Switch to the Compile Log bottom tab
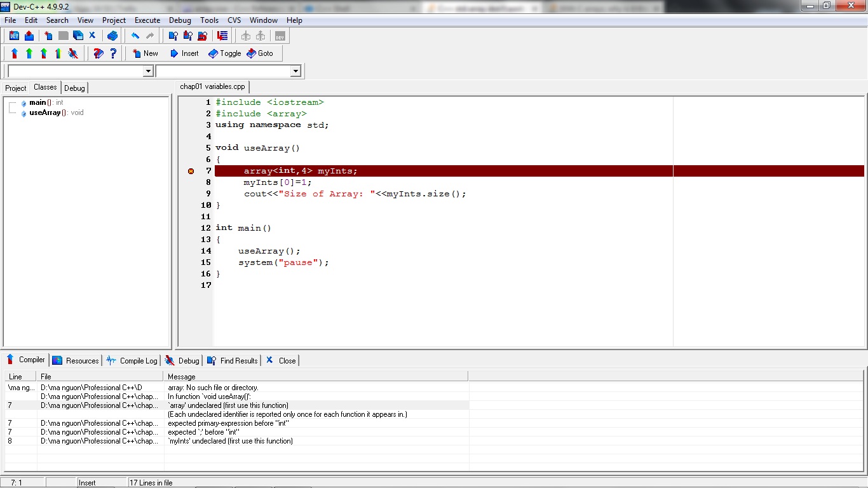The height and width of the screenshot is (488, 868). (132, 360)
